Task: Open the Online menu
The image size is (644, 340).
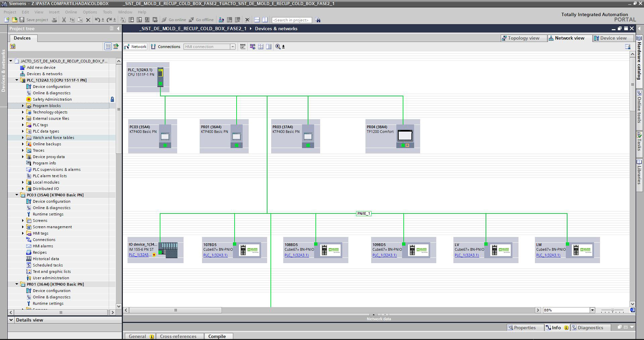Action: [71, 12]
